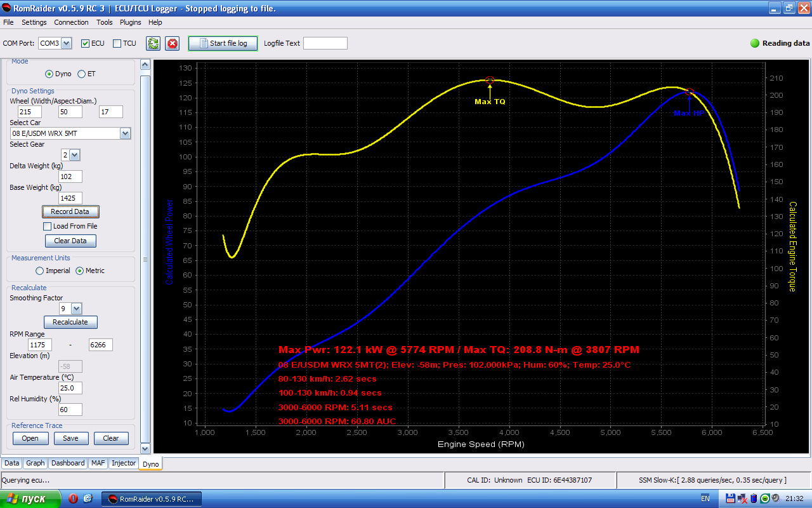Click the left panel scrollbar down arrow
This screenshot has height=508, width=812.
coord(145,448)
